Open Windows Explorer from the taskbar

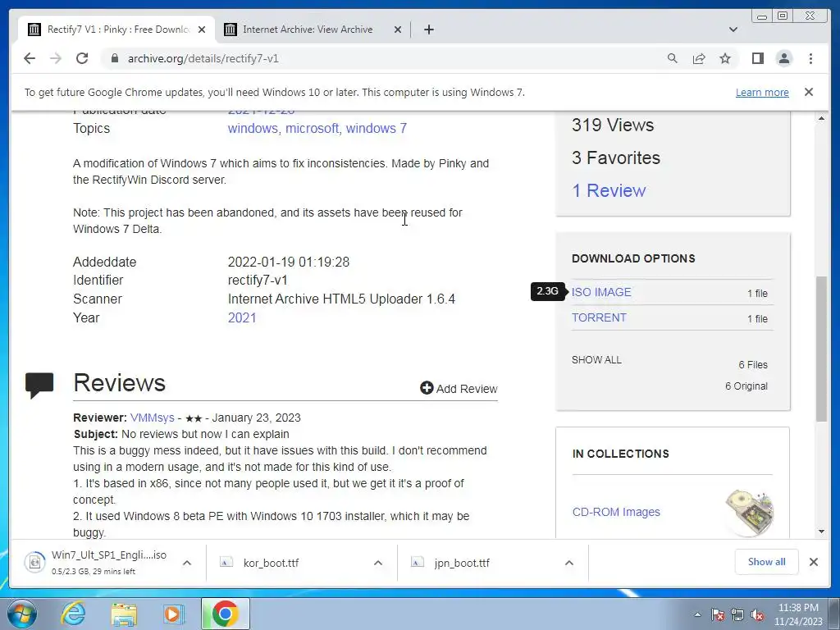pyautogui.click(x=124, y=614)
